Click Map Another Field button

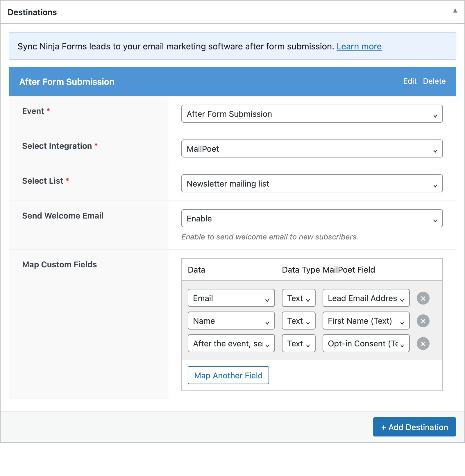point(228,375)
